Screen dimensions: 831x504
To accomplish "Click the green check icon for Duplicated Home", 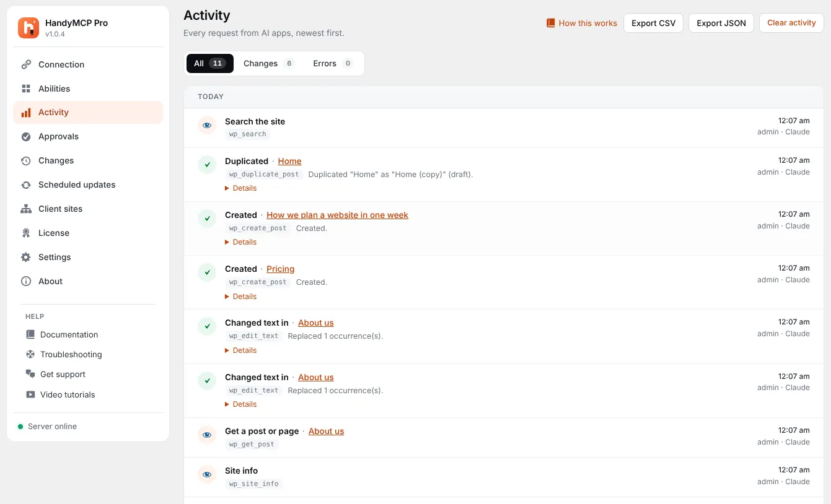I will pos(207,165).
